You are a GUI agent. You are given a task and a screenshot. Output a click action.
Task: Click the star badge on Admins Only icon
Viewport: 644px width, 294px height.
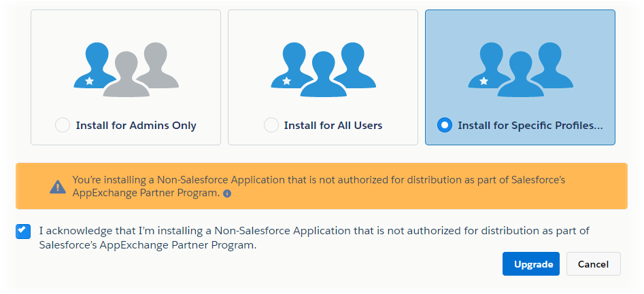tap(89, 81)
